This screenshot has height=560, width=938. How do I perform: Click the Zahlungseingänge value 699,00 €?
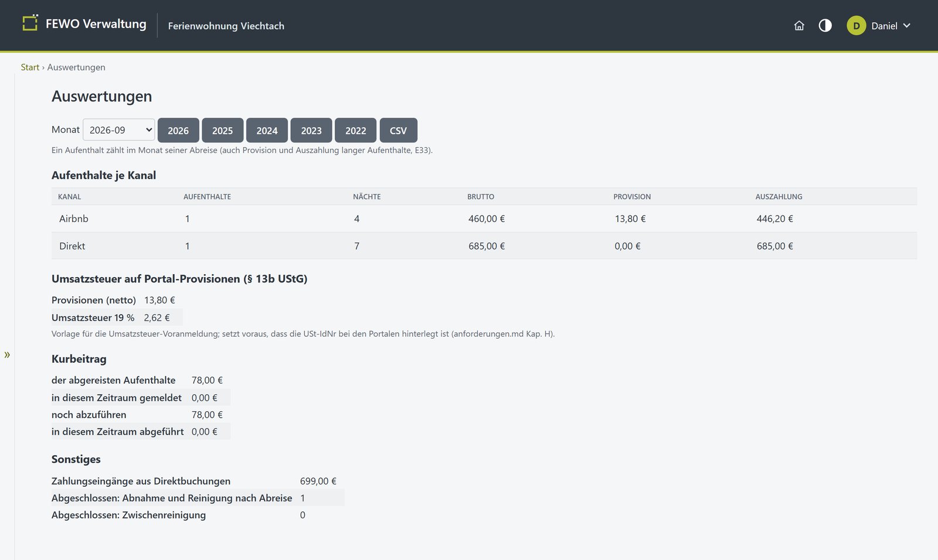[x=318, y=481]
